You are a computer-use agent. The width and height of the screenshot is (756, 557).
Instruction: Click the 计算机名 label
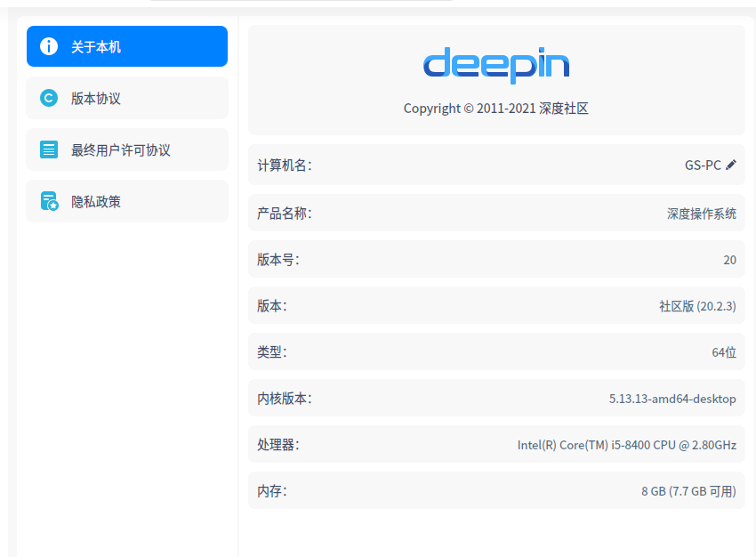285,165
